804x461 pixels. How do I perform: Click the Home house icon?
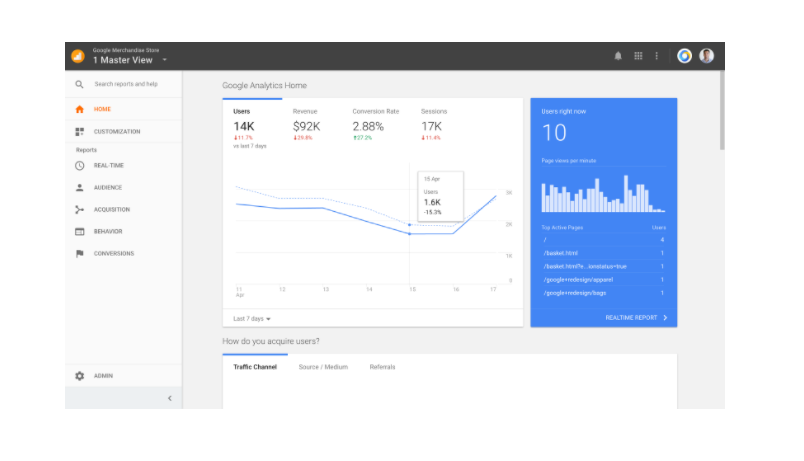tap(79, 109)
